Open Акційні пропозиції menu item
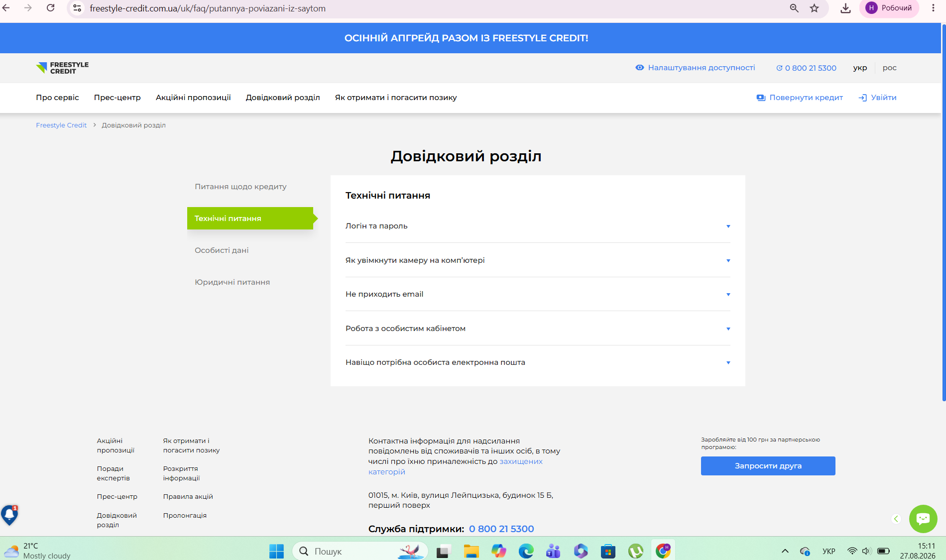Viewport: 946px width, 560px height. point(193,98)
